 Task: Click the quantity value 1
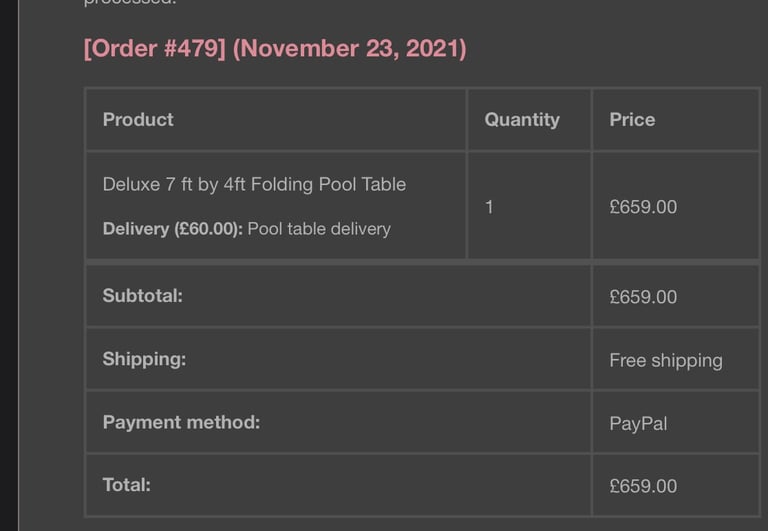click(x=489, y=207)
